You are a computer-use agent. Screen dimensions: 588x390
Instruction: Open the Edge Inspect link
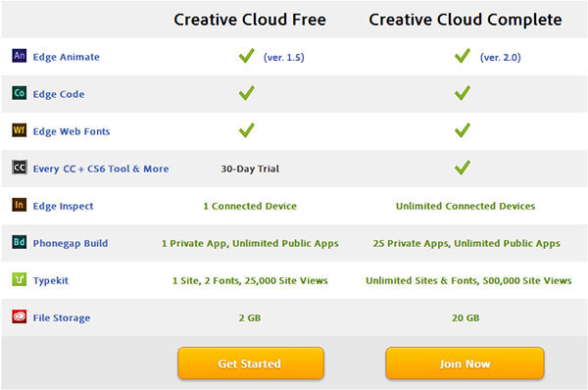[63, 206]
